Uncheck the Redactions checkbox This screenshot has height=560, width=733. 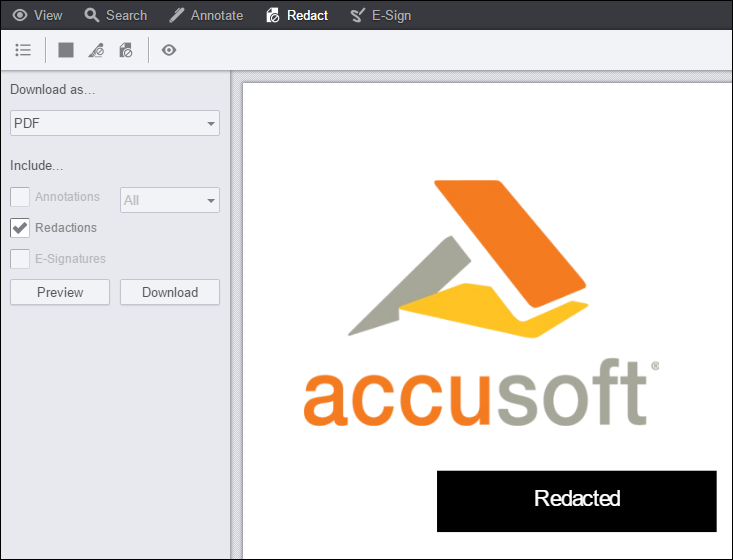(20, 228)
